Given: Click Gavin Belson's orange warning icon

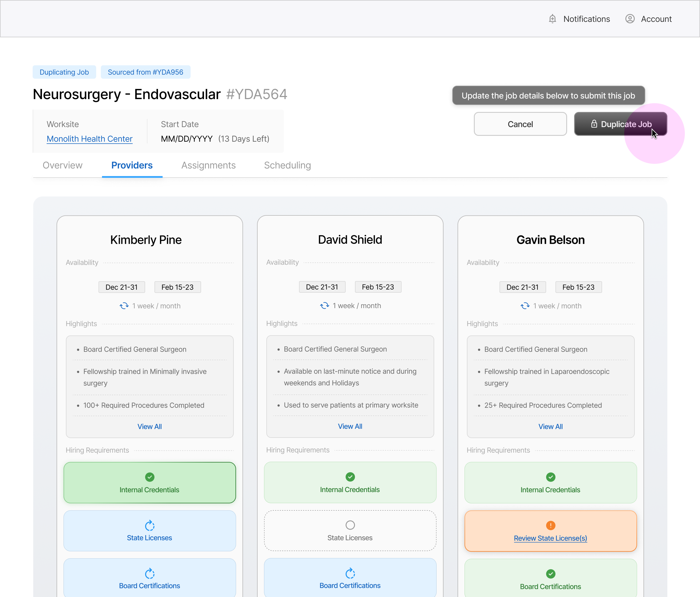Looking at the screenshot, I should tap(550, 525).
